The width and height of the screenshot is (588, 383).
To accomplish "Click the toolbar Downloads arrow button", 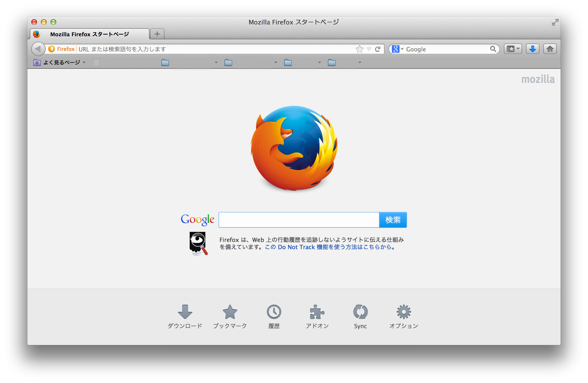I will tap(532, 49).
